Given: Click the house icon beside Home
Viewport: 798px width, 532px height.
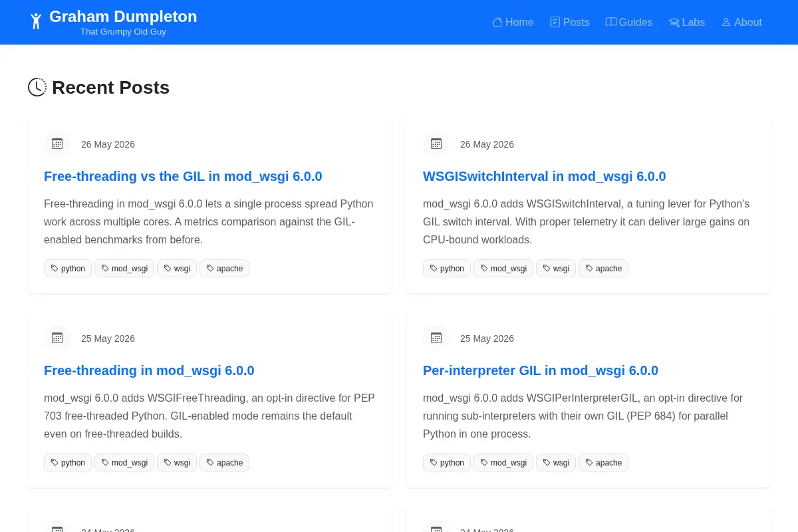Looking at the screenshot, I should click(x=497, y=22).
